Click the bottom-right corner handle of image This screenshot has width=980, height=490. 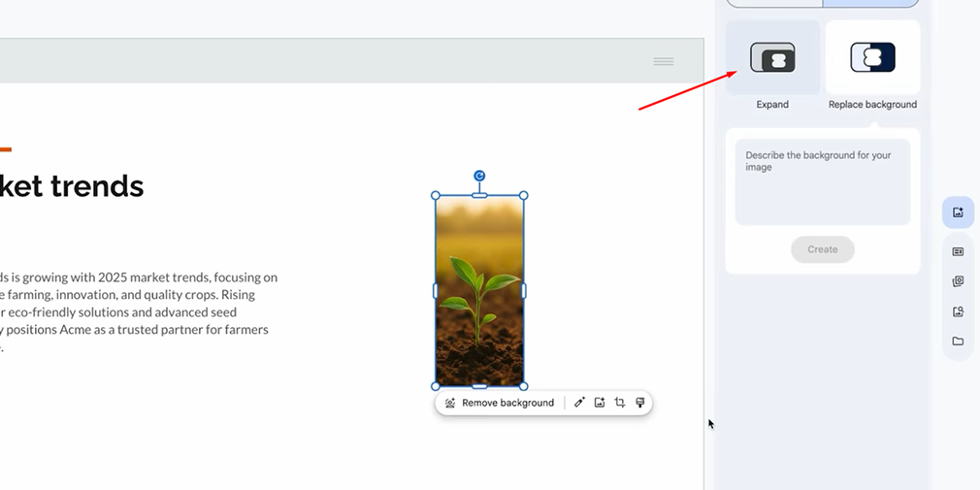(524, 386)
